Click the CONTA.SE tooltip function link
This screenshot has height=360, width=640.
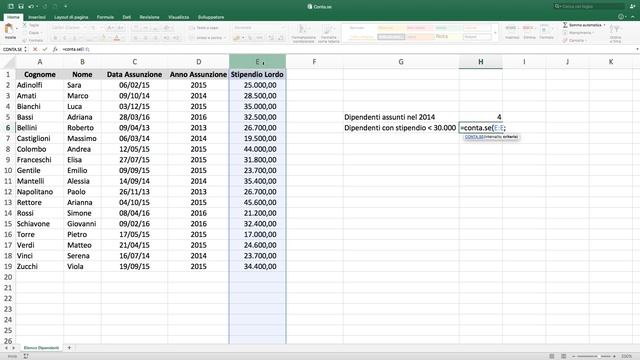[474, 137]
